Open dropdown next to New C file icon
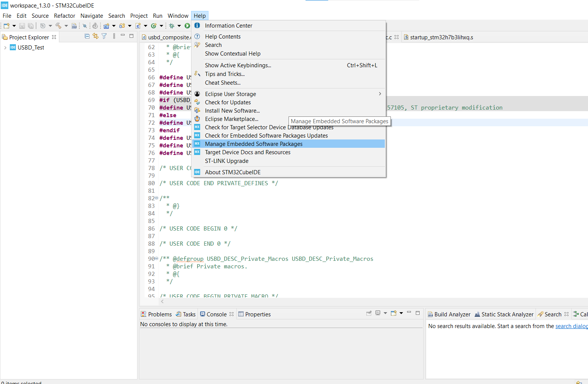588x384 pixels. (146, 26)
